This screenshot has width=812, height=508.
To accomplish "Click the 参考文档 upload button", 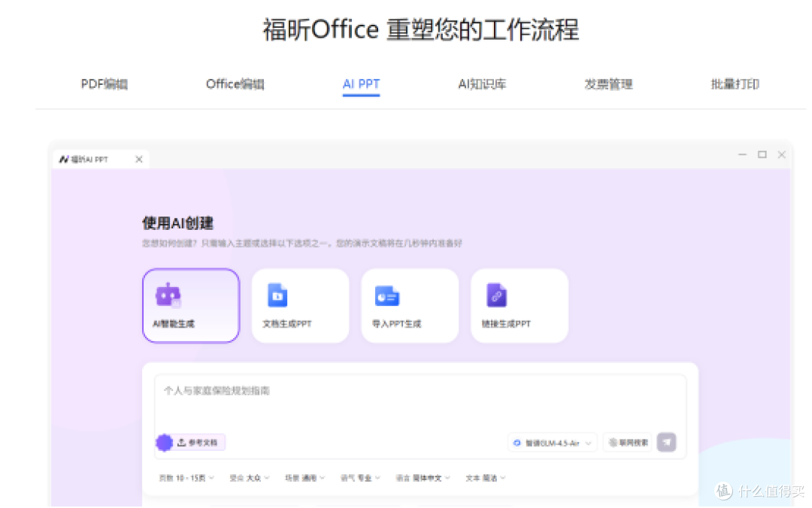I will click(198, 443).
